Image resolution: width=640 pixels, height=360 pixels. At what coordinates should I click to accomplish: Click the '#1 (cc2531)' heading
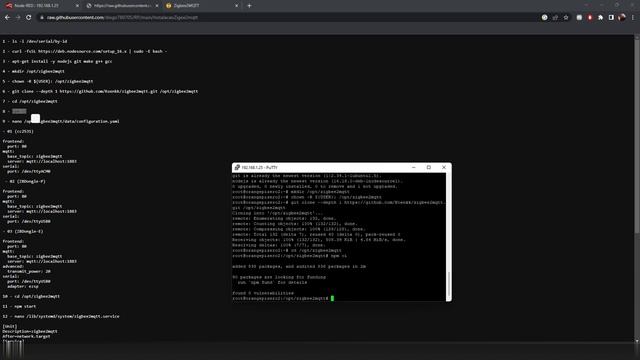click(x=19, y=131)
